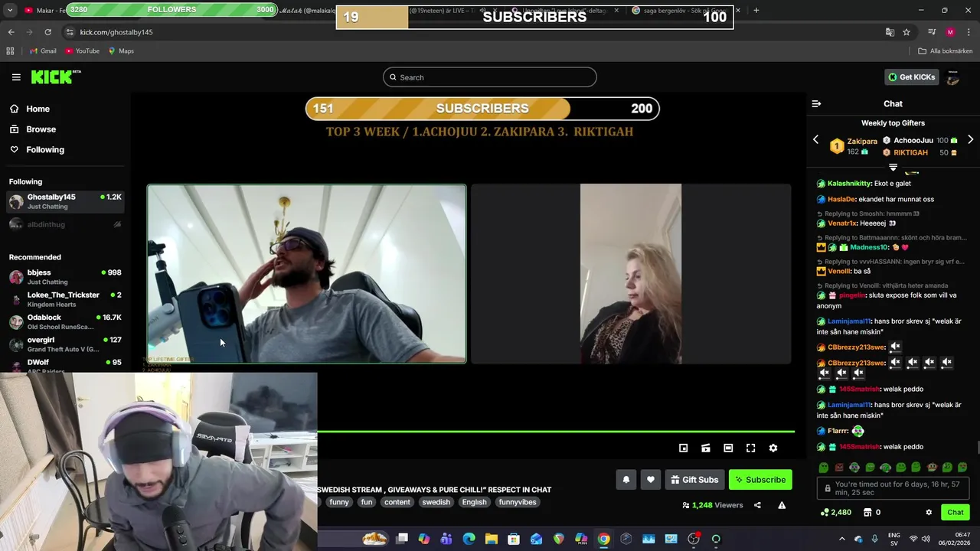
Task: Click Madness10 username in chat
Action: point(869,247)
